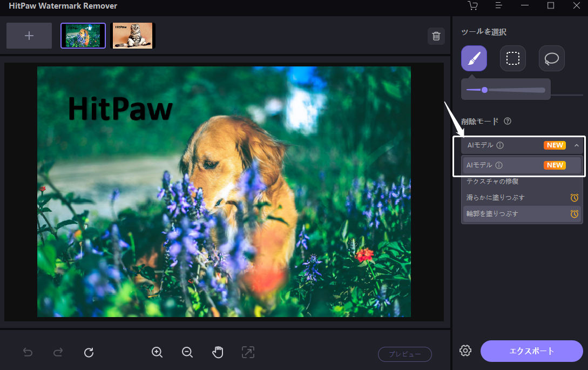Click info icon in AIモデル list item
This screenshot has width=588, height=370.
pyautogui.click(x=499, y=165)
